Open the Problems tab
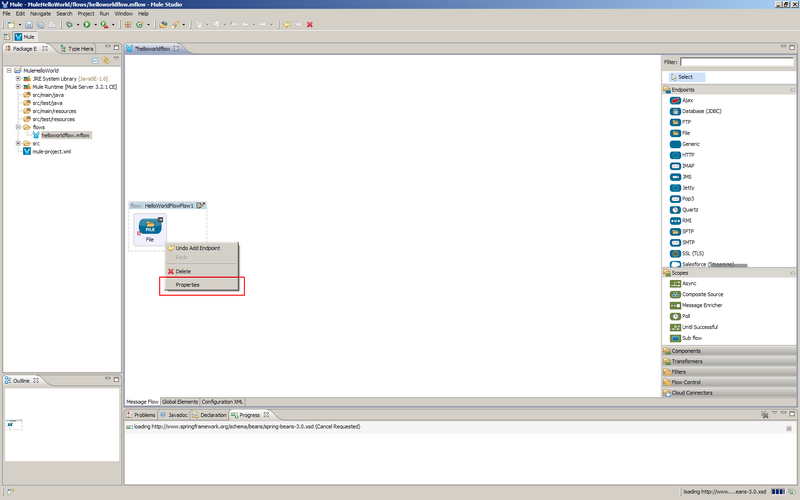This screenshot has height=500, width=800. tap(141, 415)
